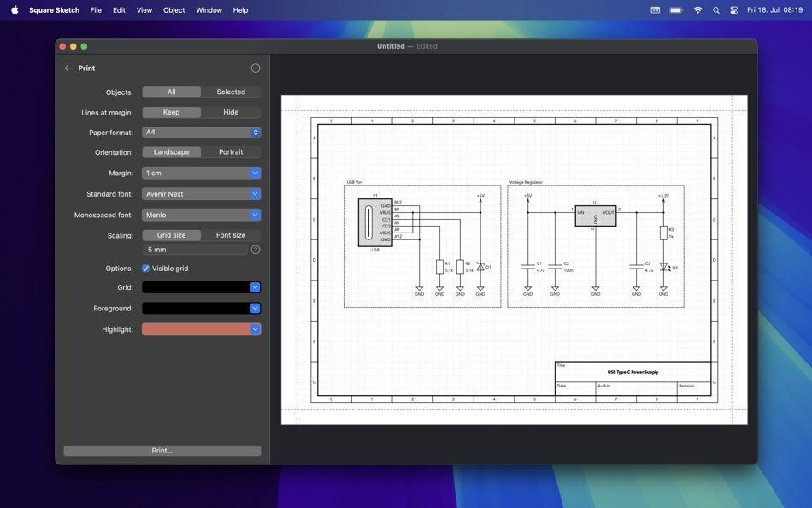Image resolution: width=812 pixels, height=508 pixels.
Task: Click the salmon Highlight color swatch
Action: tap(196, 329)
